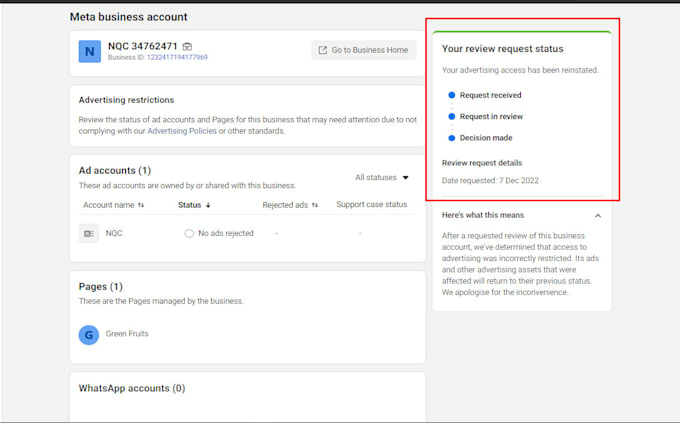Click the Advertising restrictions heading

(x=126, y=100)
